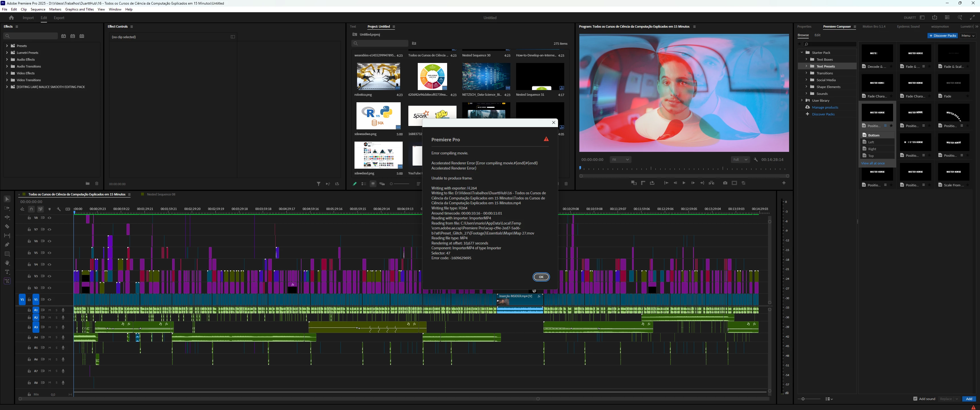Click the New Bin folder icon in Effects

(x=87, y=183)
